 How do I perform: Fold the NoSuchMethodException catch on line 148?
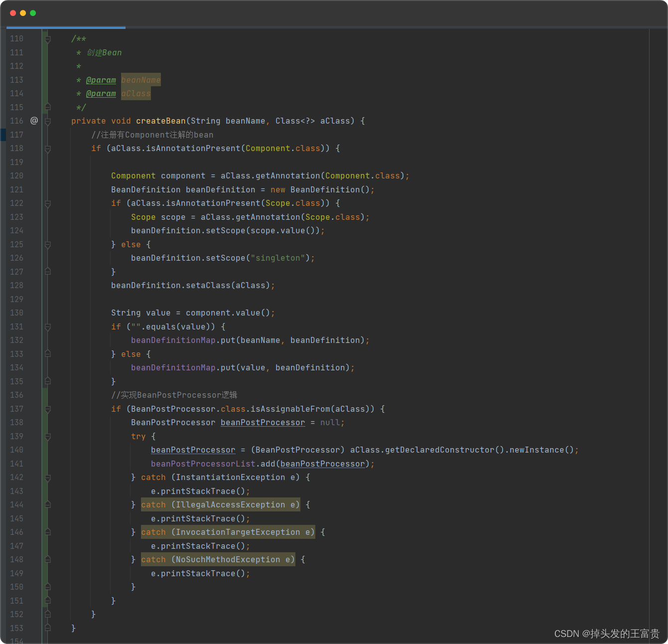(x=48, y=560)
